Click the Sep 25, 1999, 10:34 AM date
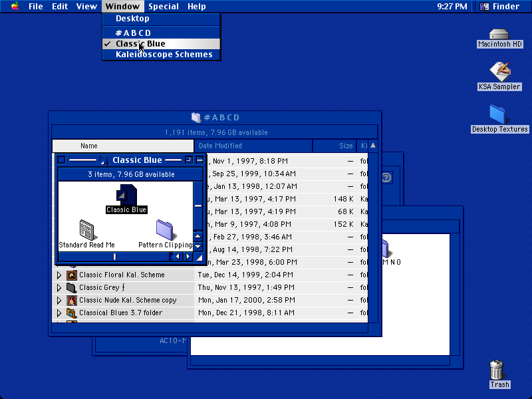532x399 pixels. 254,174
